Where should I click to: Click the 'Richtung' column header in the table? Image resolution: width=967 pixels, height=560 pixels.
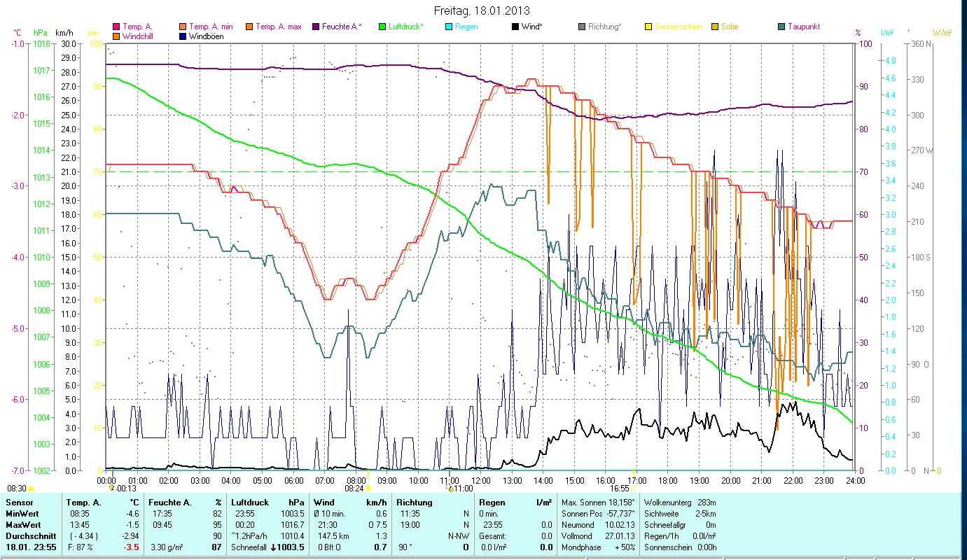click(415, 503)
